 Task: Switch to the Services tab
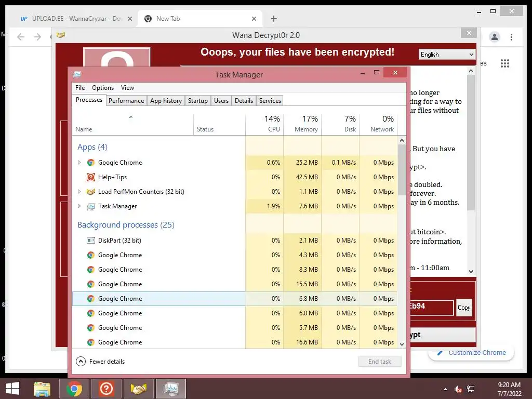pos(270,101)
